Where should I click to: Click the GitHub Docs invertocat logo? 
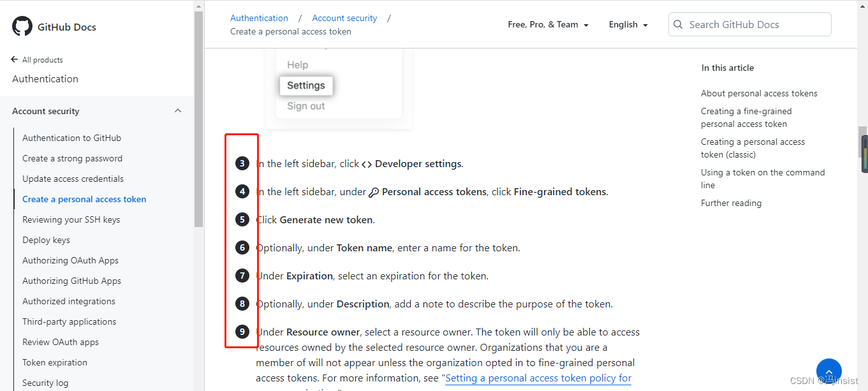click(22, 26)
